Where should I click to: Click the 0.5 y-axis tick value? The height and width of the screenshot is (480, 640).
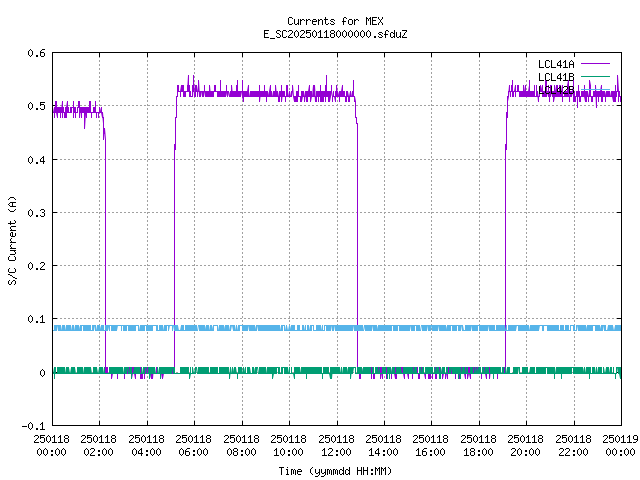(x=36, y=106)
